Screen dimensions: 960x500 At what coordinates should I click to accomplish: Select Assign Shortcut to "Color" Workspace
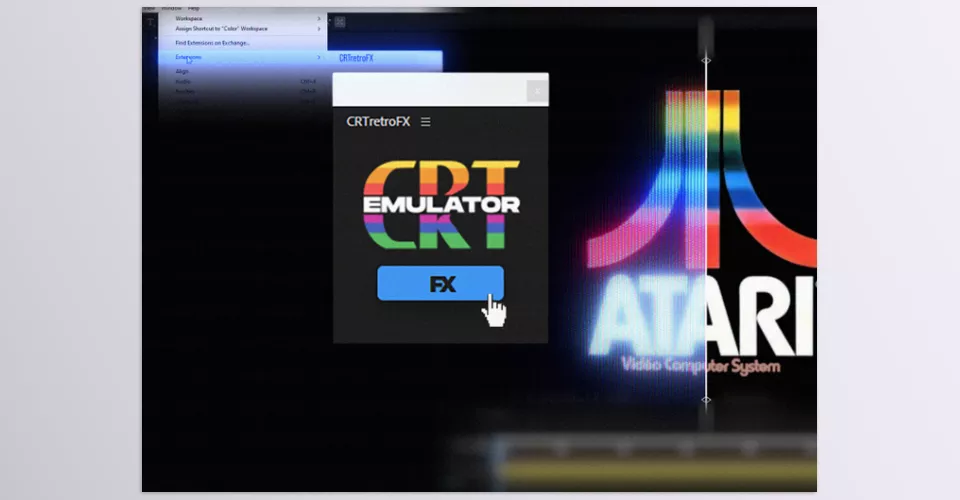pyautogui.click(x=221, y=29)
